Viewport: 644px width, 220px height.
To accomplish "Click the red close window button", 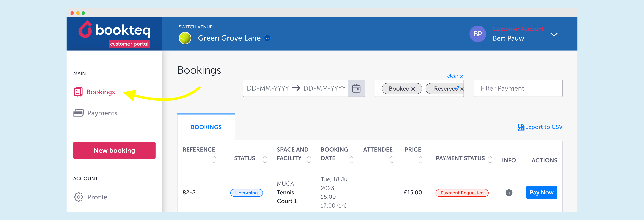I will [72, 13].
